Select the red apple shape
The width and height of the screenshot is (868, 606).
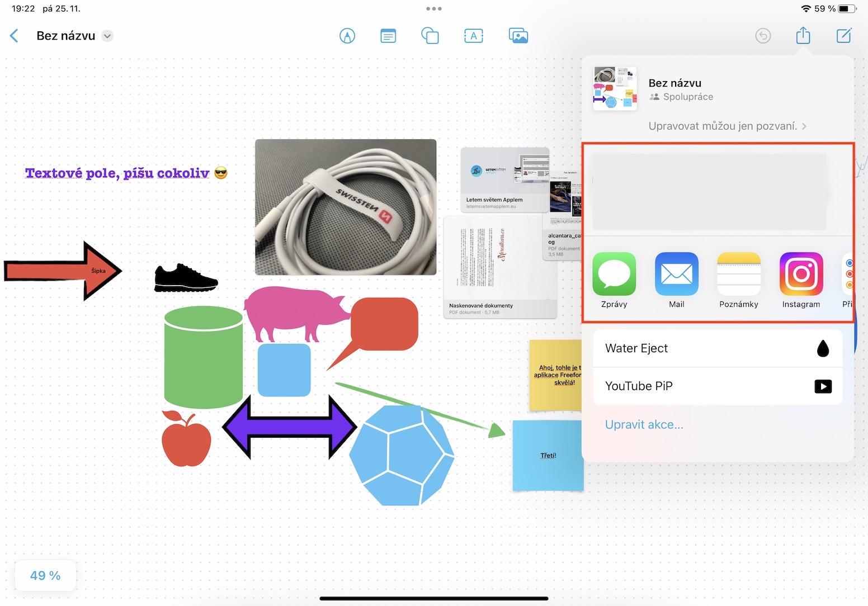coord(186,438)
